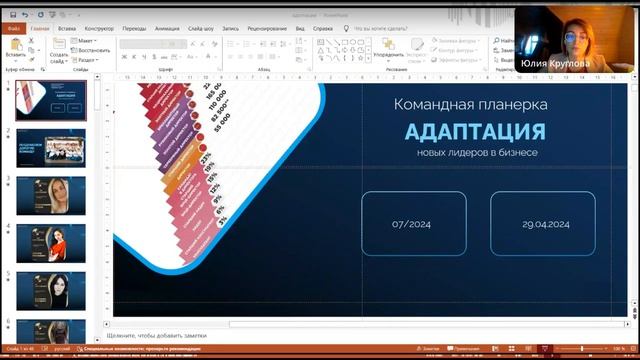Viewport: 640px width, 360px height.
Task: Open the Экспресс-стили dropdown
Action: coord(417,51)
